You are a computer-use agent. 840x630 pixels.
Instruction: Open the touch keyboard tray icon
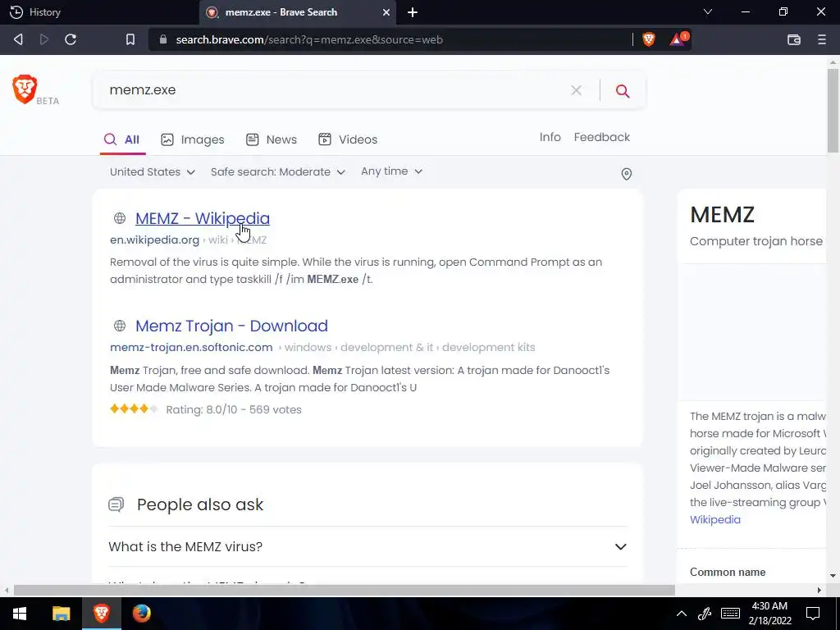[730, 614]
